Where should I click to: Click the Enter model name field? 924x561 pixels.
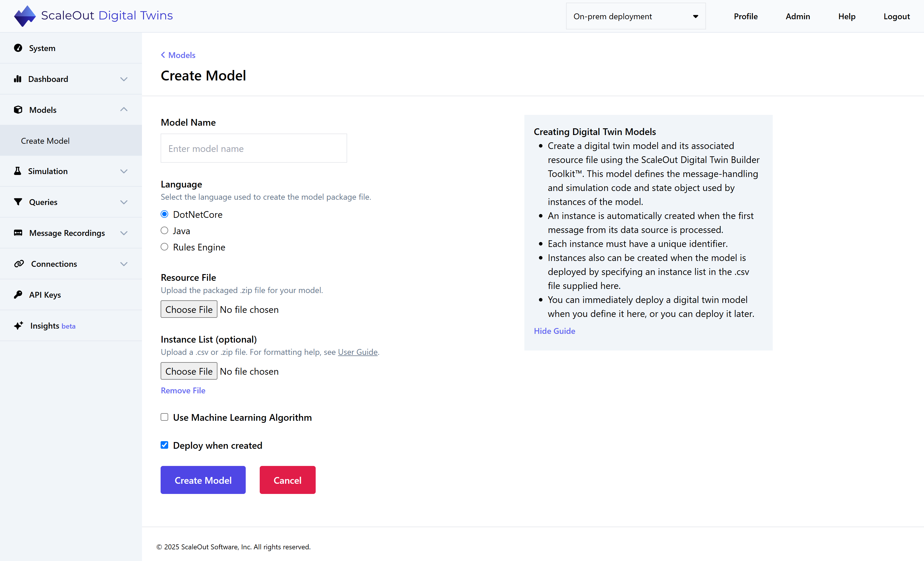[254, 148]
